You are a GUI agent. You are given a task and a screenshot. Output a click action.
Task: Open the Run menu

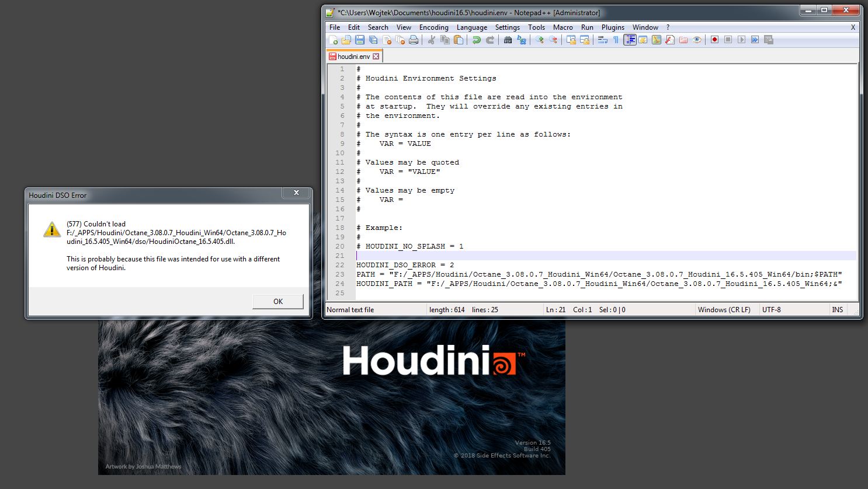(x=587, y=27)
